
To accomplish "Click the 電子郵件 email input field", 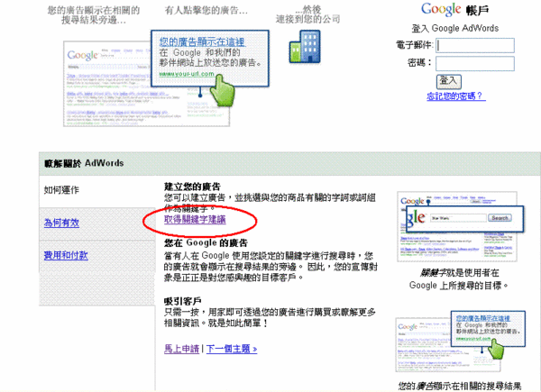I will pos(475,46).
